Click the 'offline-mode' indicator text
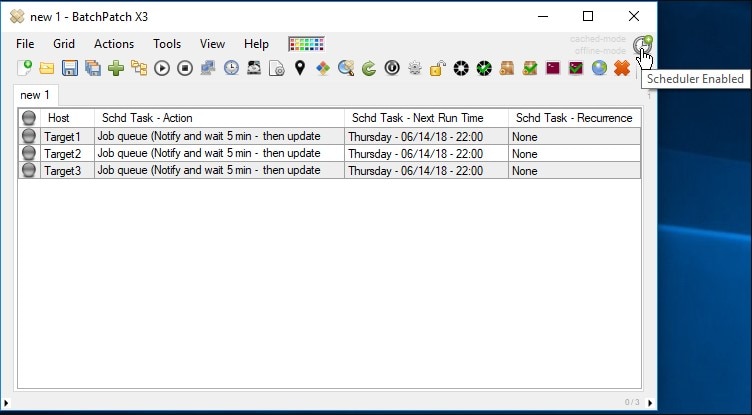Image resolution: width=752 pixels, height=415 pixels. coord(600,50)
